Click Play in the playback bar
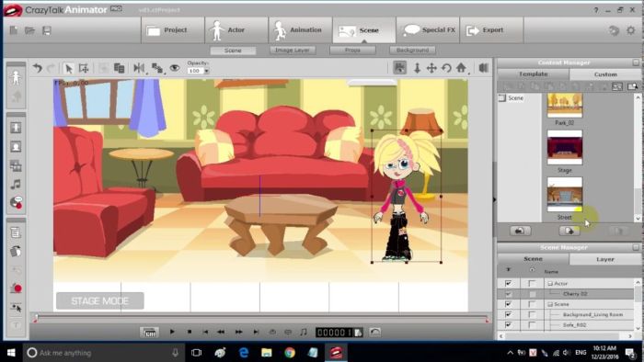The image size is (644, 362). tap(172, 332)
